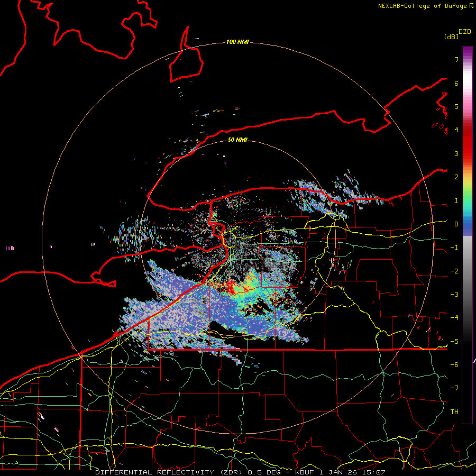Pick the -5 value on the dB scale
The image size is (476, 476).
(454, 342)
